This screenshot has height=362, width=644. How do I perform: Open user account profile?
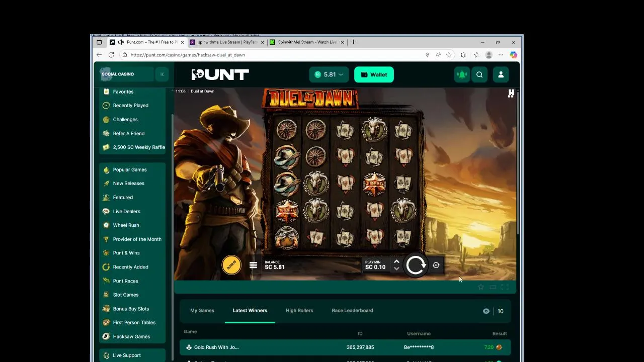pos(501,74)
